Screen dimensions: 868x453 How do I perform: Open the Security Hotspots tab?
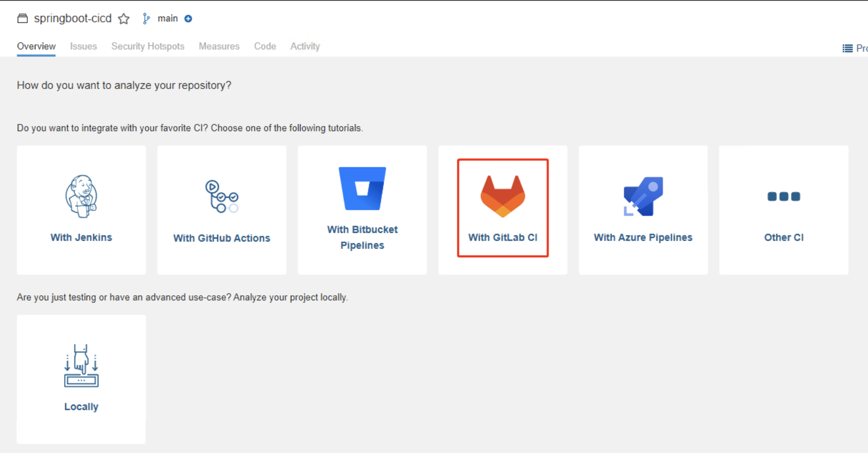tap(148, 46)
